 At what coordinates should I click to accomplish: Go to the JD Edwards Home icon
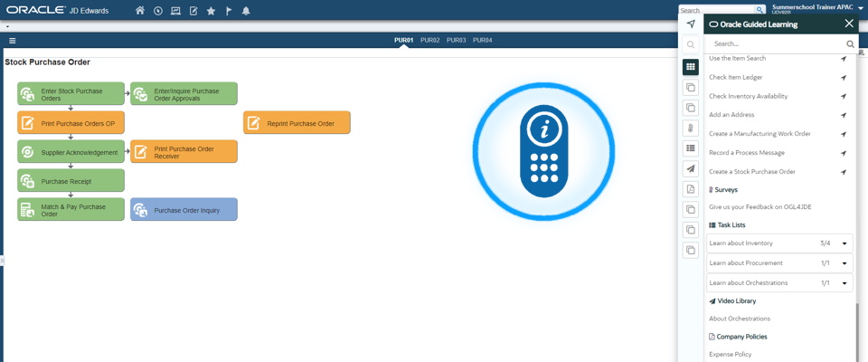[140, 11]
